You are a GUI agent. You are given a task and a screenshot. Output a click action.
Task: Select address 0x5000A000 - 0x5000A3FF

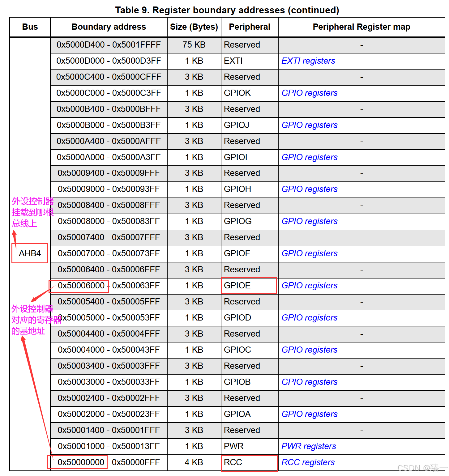point(109,157)
